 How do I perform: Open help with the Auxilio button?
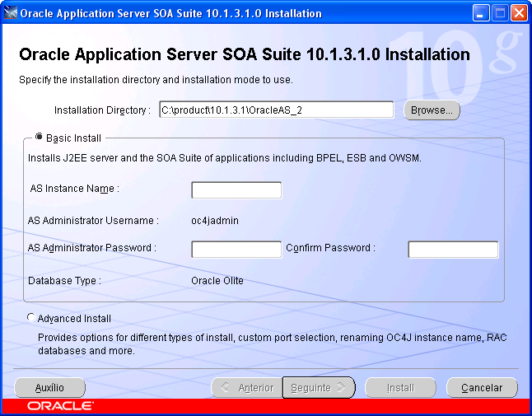[49, 387]
